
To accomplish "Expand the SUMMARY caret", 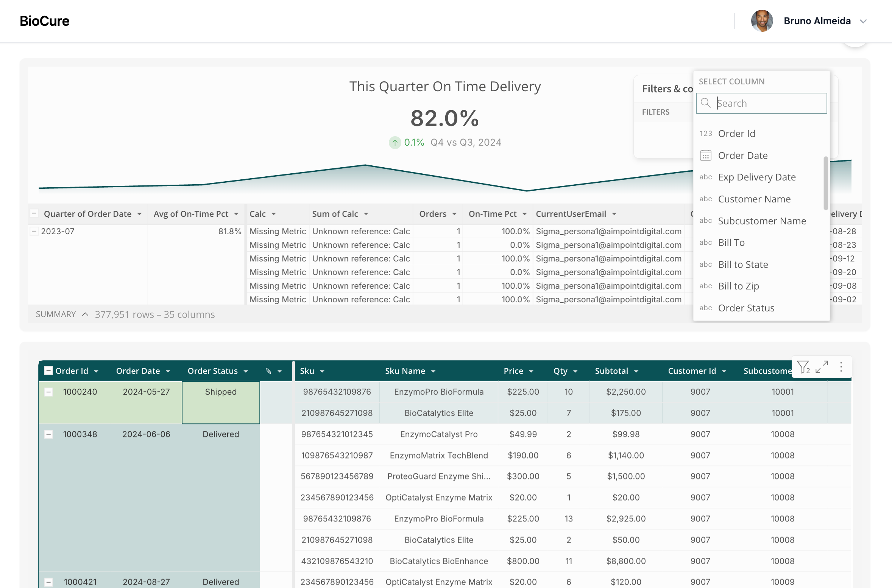I will 85,314.
